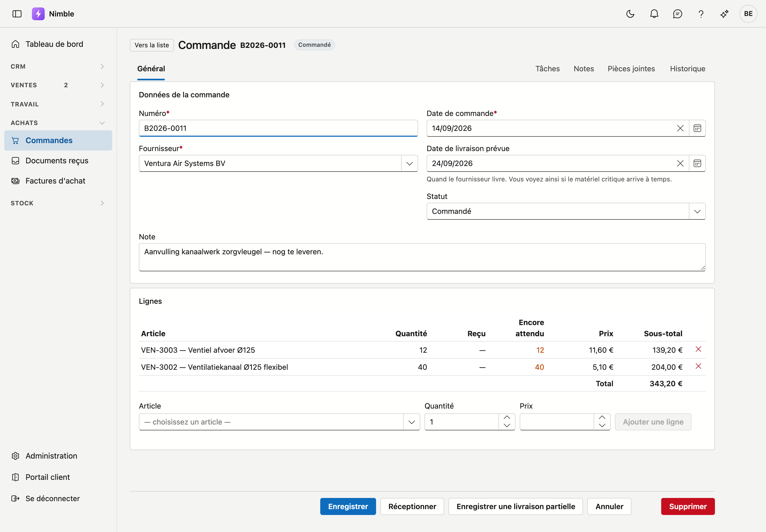This screenshot has width=766, height=532.
Task: Open the chat messages icon
Action: pyautogui.click(x=677, y=14)
